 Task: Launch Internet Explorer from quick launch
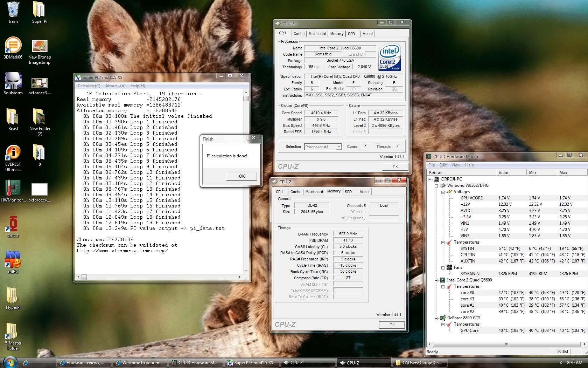[26, 363]
